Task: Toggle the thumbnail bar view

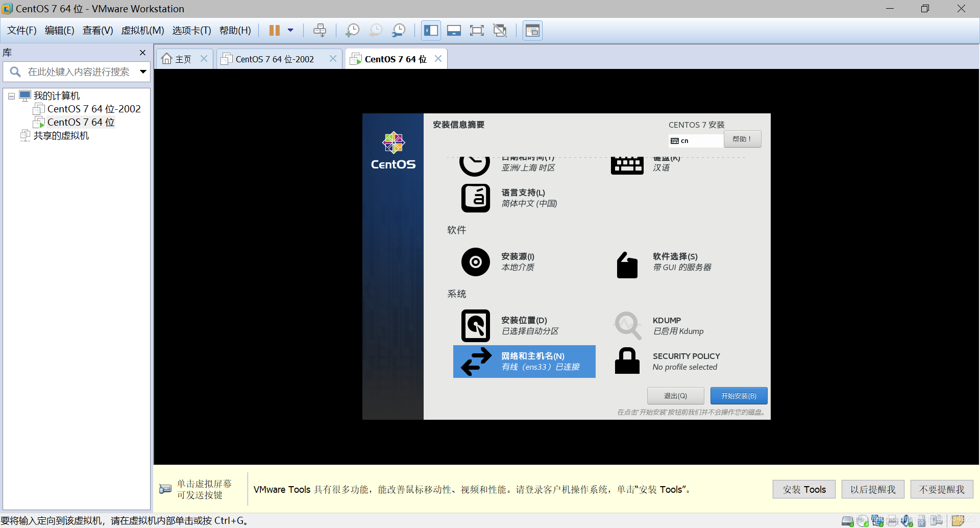Action: coord(454,31)
